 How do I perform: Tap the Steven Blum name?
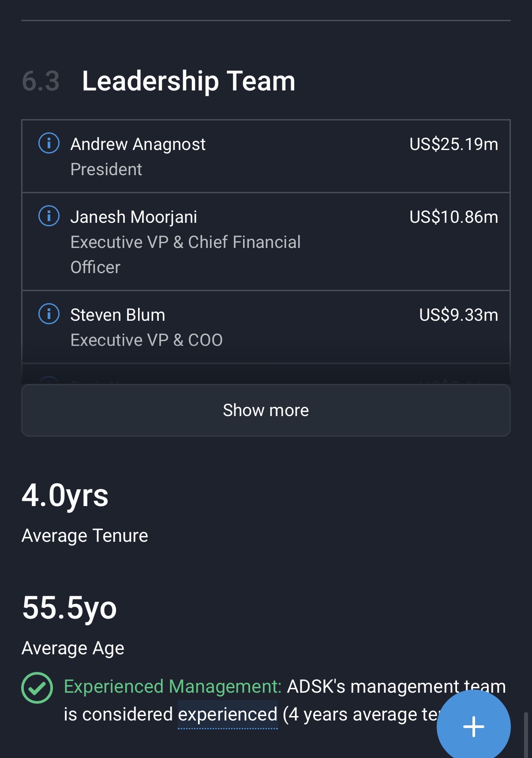[118, 315]
